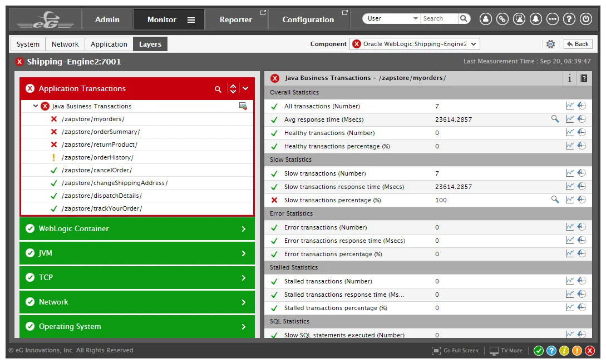606x364 pixels.
Task: Open diagnosis magnifier for Avg response time
Action: pyautogui.click(x=555, y=119)
